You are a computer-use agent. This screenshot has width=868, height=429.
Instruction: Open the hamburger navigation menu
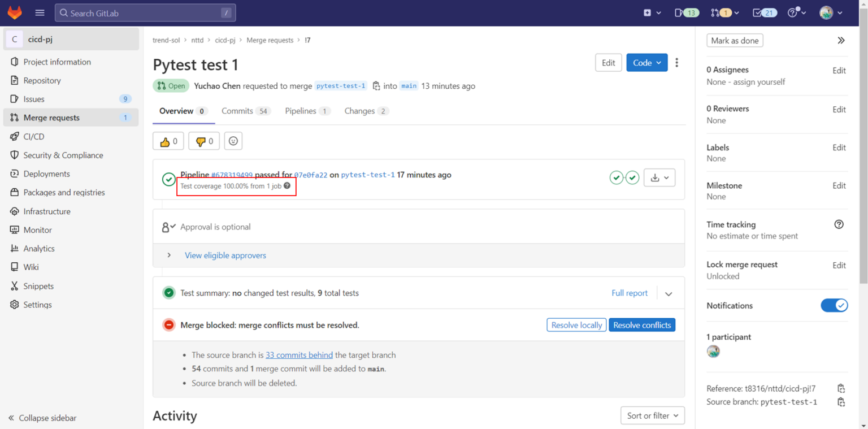[39, 12]
